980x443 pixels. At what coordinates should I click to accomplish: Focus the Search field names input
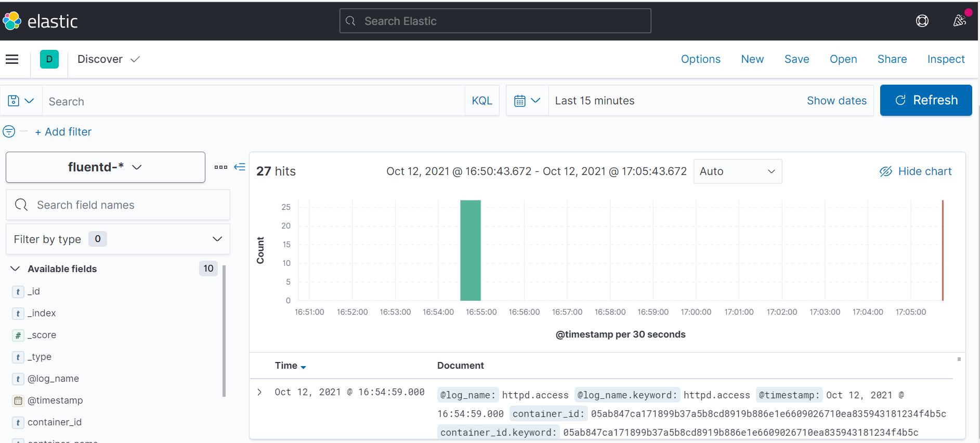(118, 205)
